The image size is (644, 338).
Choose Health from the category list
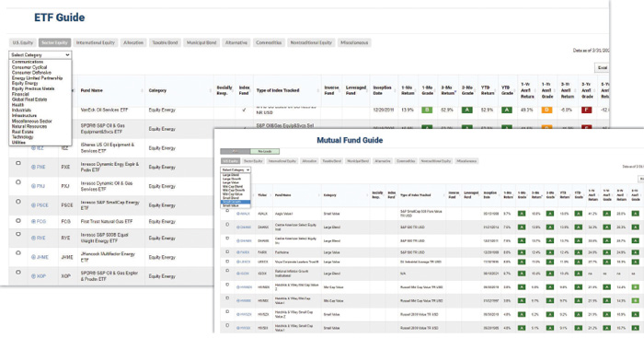[x=17, y=105]
